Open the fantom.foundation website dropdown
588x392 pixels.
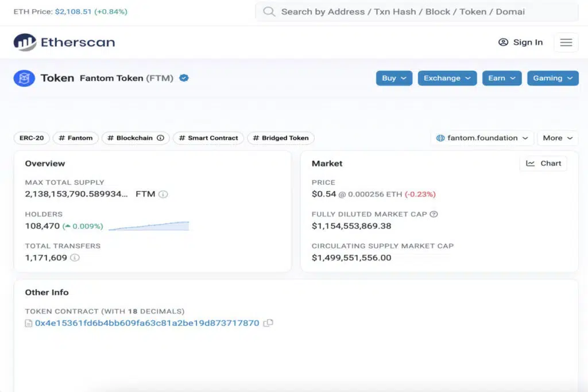(x=482, y=138)
